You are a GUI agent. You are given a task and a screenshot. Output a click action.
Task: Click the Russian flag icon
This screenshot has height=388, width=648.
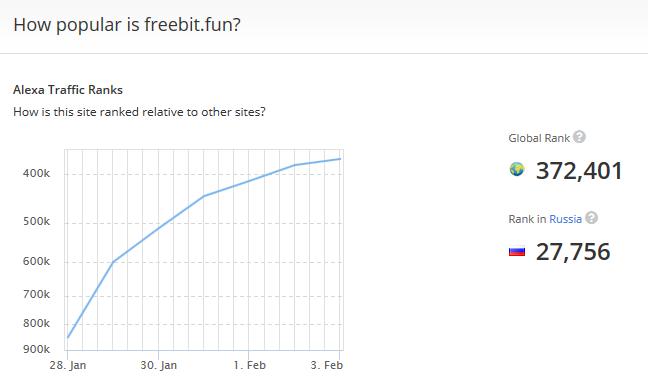[517, 251]
